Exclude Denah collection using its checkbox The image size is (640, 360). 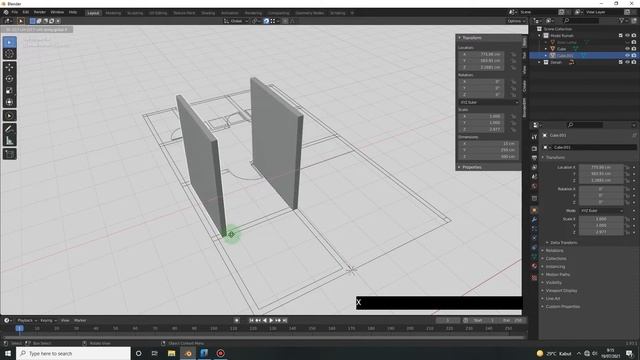tap(621, 62)
